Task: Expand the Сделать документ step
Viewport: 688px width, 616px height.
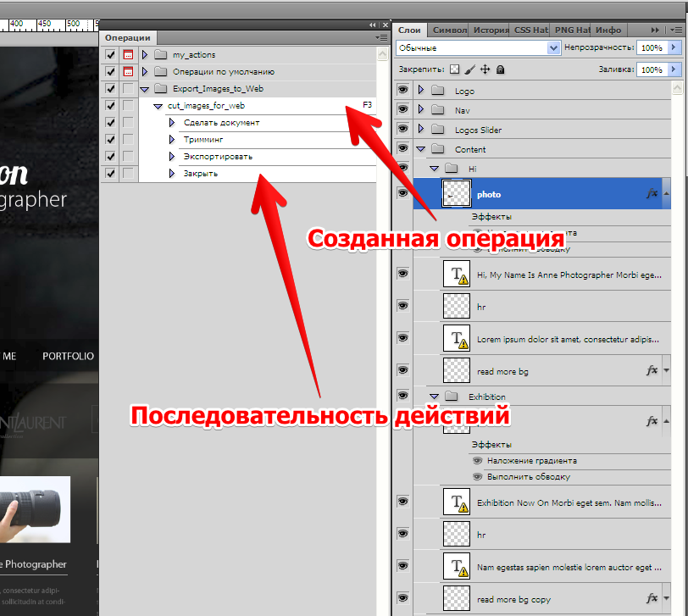Action: [x=172, y=122]
